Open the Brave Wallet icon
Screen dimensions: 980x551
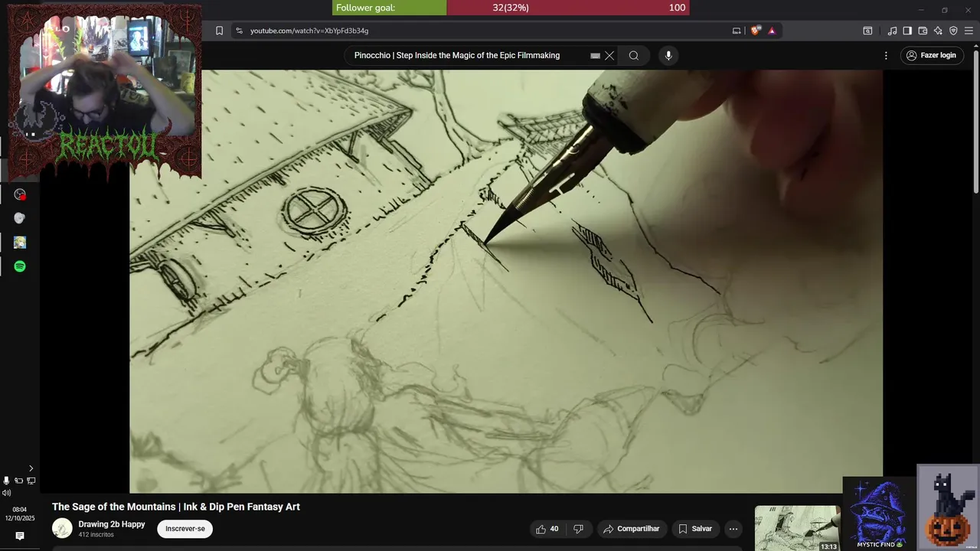[x=923, y=31]
